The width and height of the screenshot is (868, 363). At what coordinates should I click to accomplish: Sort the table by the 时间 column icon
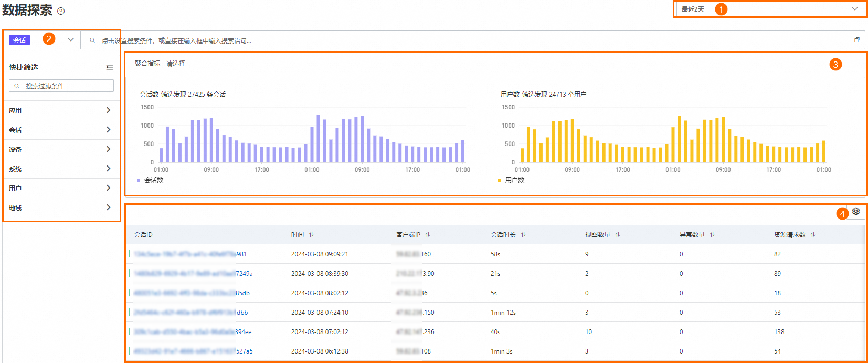(x=311, y=235)
